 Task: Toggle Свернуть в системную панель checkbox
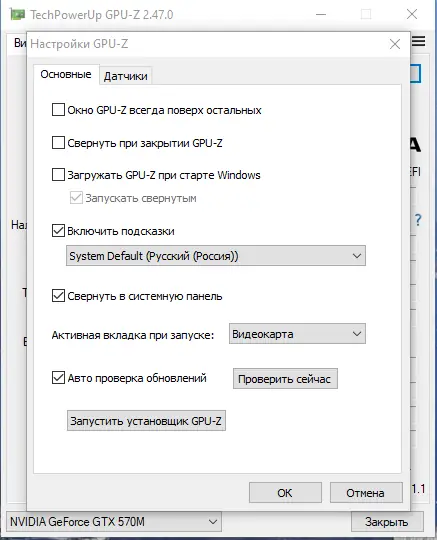[x=58, y=296]
